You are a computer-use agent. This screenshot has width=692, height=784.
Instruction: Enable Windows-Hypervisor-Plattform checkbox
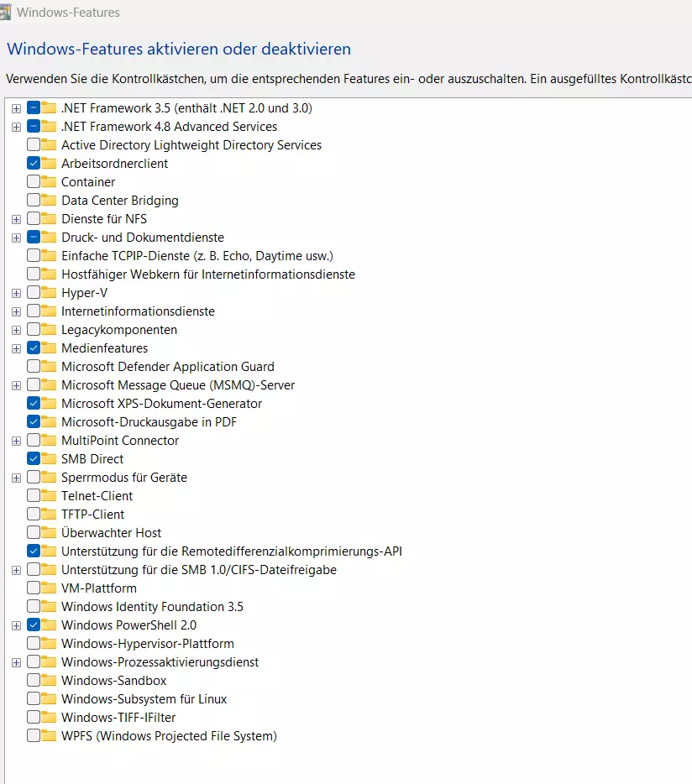tap(34, 644)
